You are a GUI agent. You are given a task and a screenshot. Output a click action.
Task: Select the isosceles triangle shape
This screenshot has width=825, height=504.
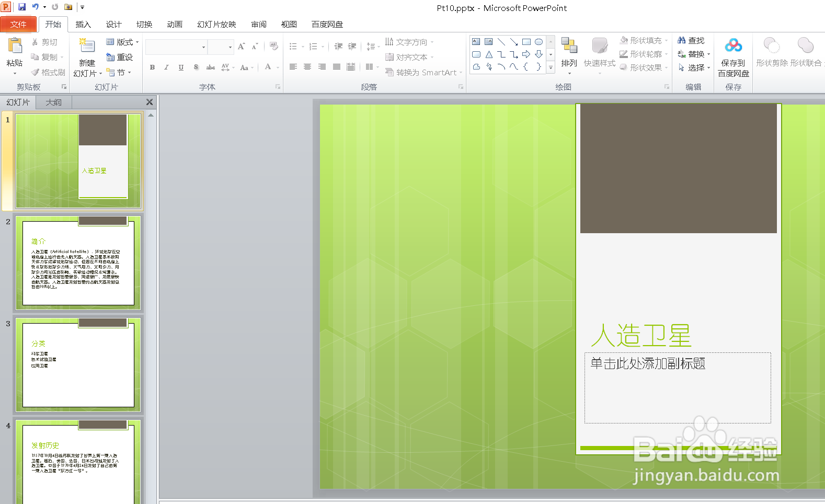pyautogui.click(x=488, y=54)
